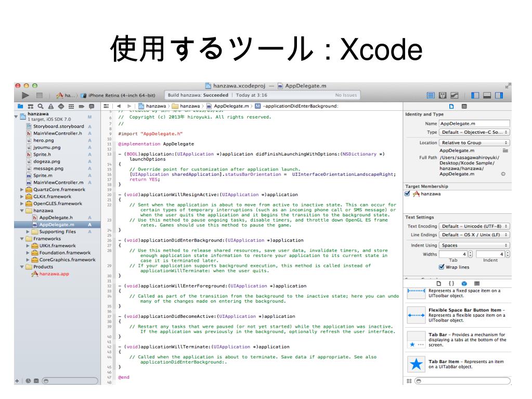532x399 pixels.
Task: Run the hanzawa project with the play button
Action: 25,95
